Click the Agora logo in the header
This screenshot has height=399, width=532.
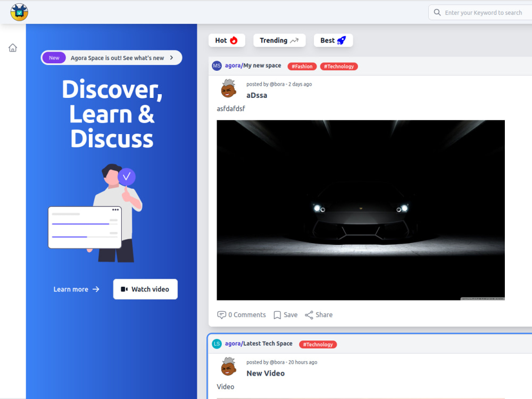click(x=19, y=12)
